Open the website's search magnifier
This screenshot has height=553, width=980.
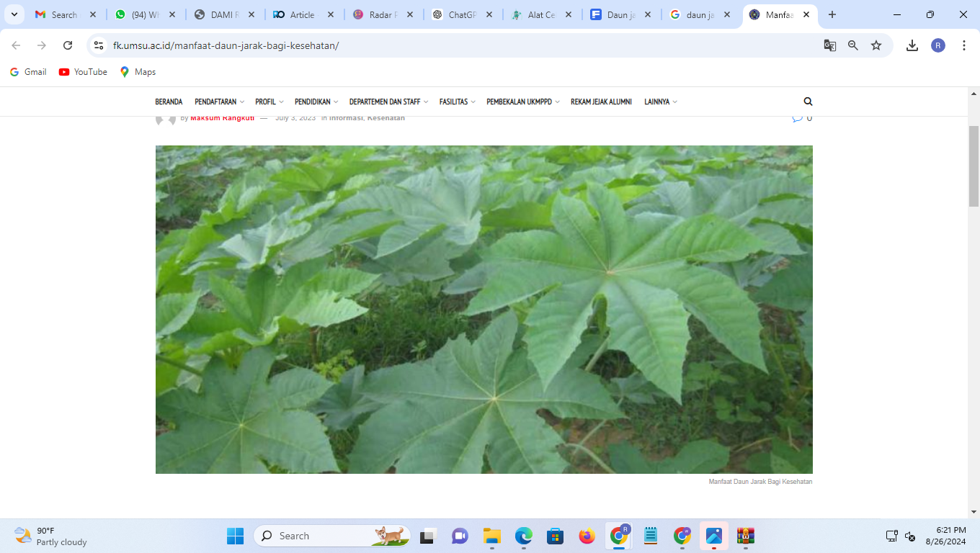[808, 101]
